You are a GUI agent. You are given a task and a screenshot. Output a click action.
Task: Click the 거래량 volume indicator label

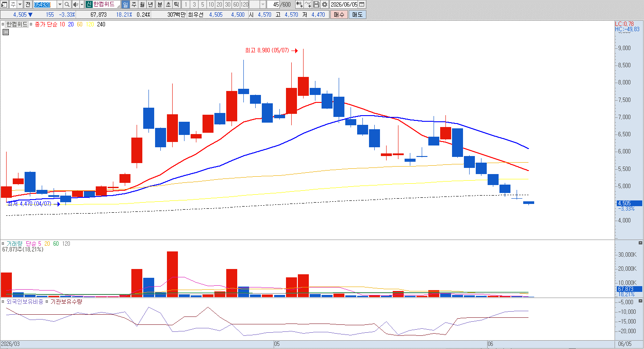pos(15,244)
